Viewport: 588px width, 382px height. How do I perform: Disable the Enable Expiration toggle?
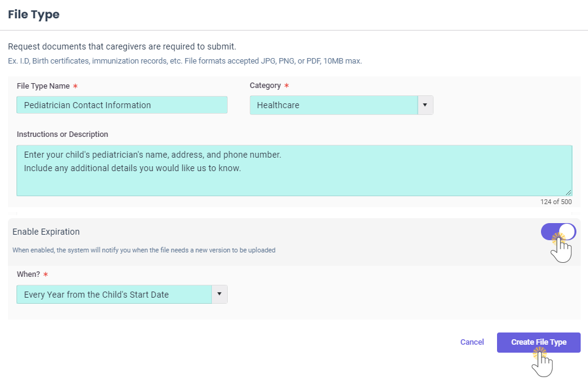[558, 232]
